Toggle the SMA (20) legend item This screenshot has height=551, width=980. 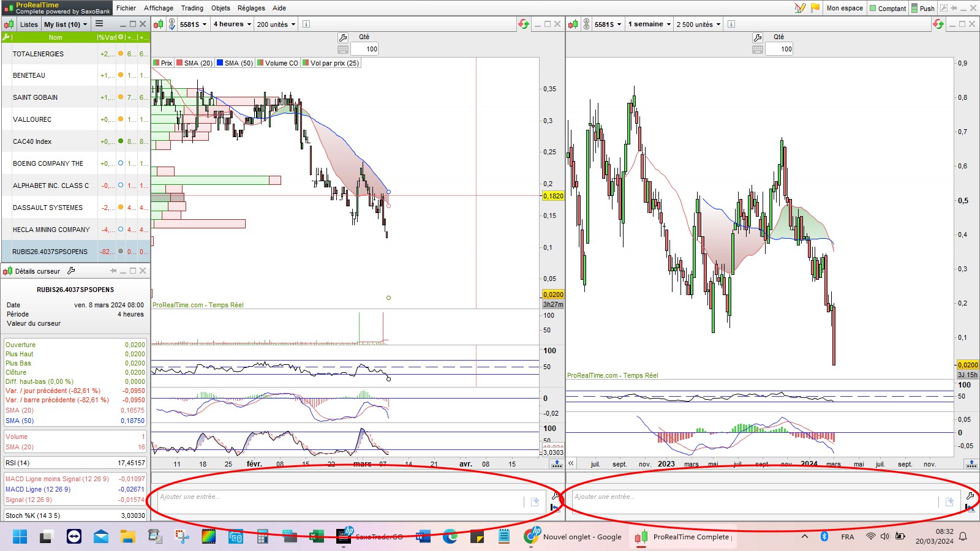click(x=195, y=63)
